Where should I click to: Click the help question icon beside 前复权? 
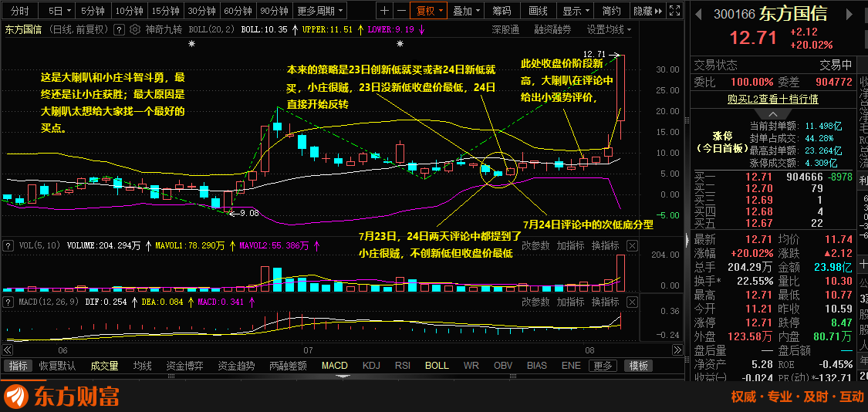(x=119, y=30)
